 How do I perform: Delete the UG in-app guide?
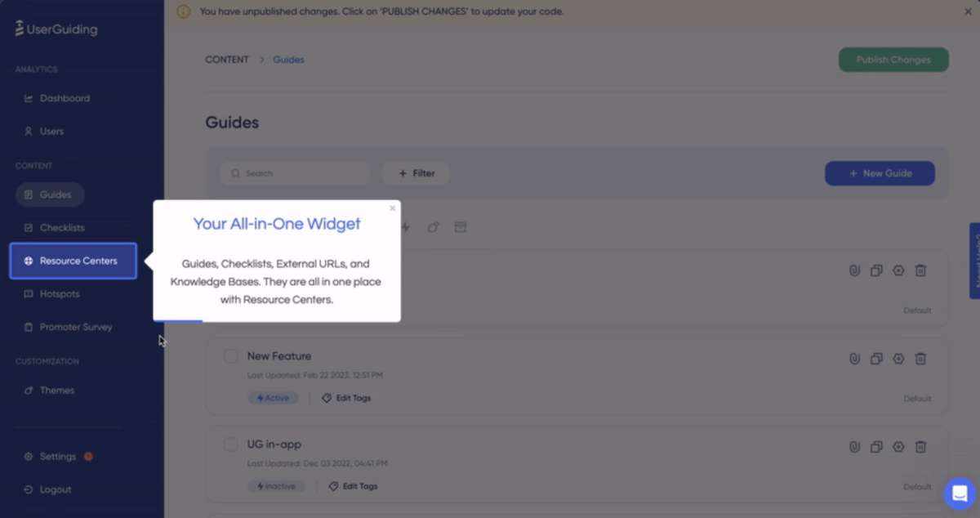click(920, 447)
